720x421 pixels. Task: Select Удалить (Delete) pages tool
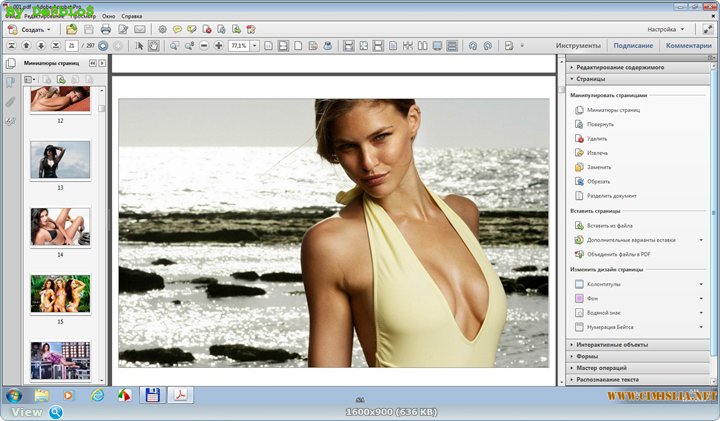pyautogui.click(x=596, y=138)
